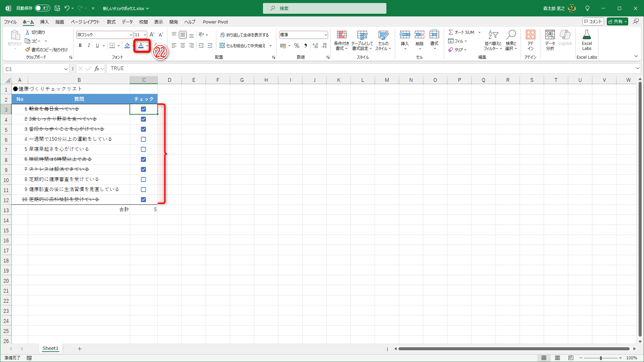Switch to the Data (データ) tab
This screenshot has width=644, height=362.
click(x=127, y=22)
